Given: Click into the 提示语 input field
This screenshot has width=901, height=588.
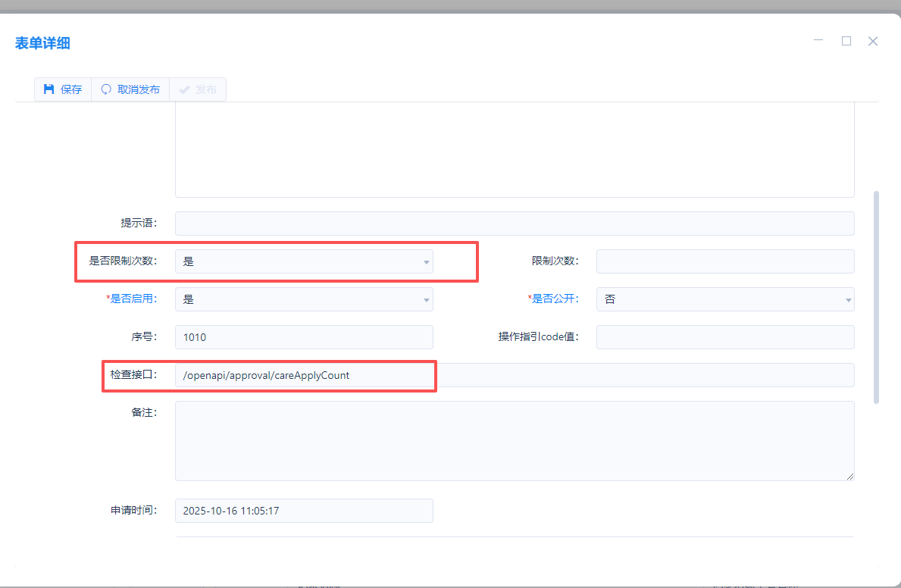Looking at the screenshot, I should click(515, 224).
